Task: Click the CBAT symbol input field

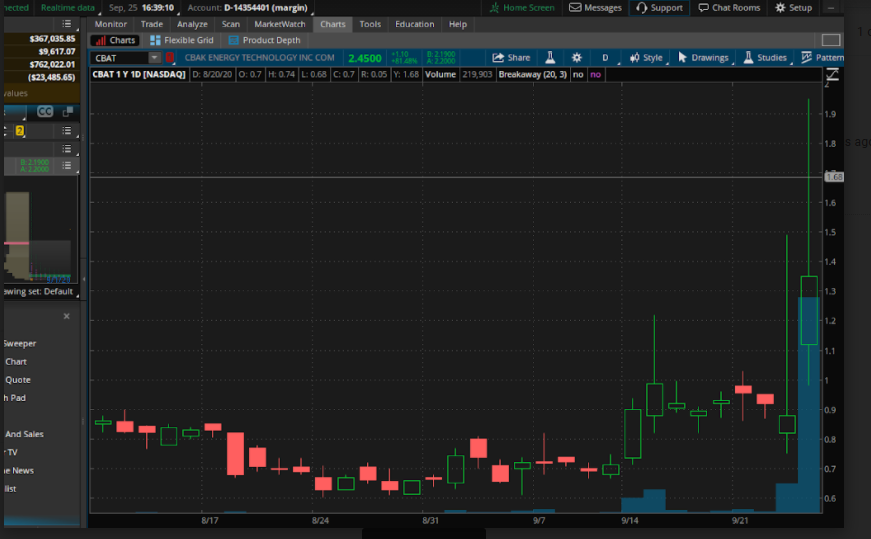Action: (x=119, y=58)
